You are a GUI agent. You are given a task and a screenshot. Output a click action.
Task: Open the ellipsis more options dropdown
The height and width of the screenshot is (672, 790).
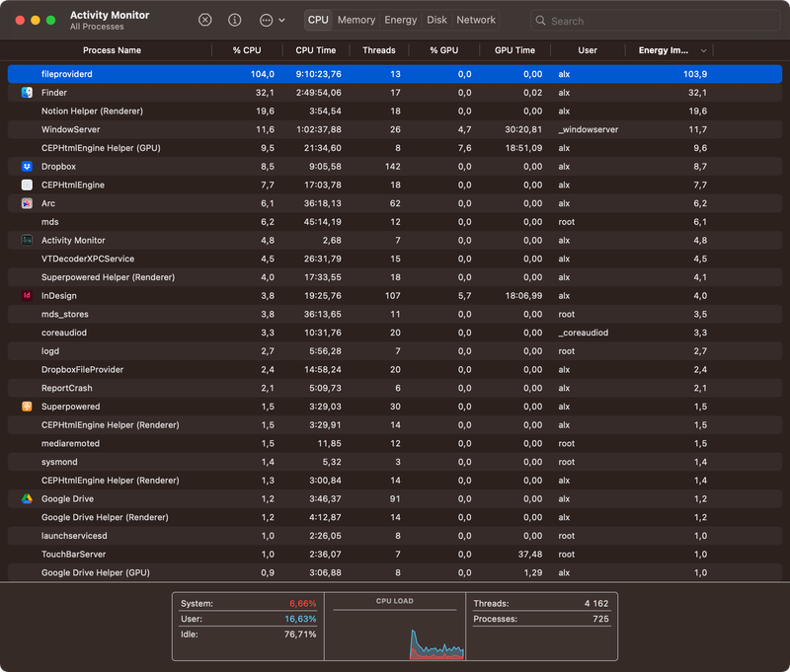click(272, 20)
